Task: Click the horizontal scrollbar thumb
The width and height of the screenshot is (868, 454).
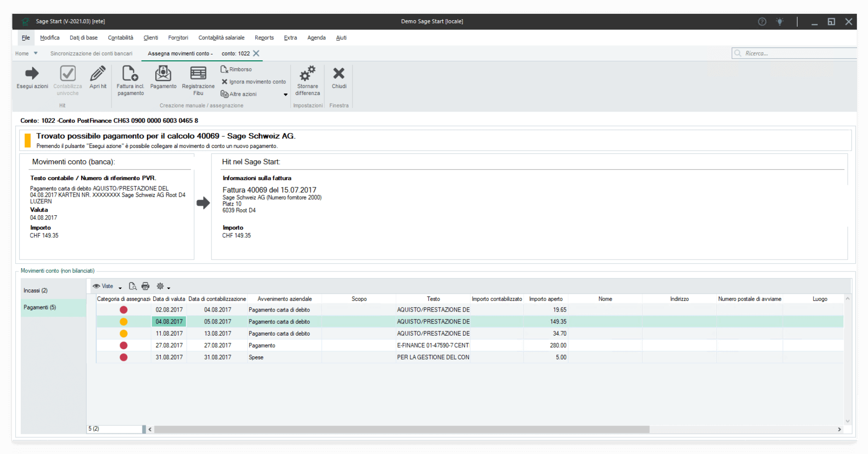Action: tap(402, 430)
